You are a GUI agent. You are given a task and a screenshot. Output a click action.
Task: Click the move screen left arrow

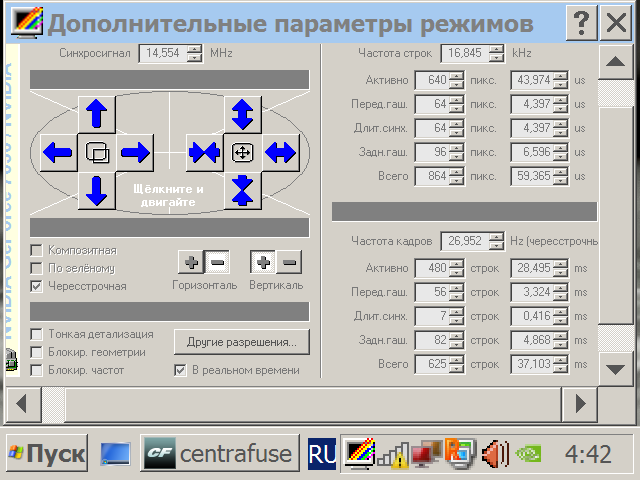coord(58,152)
